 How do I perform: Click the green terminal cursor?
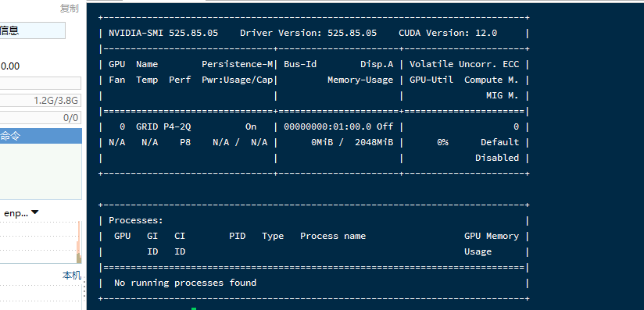(194, 308)
